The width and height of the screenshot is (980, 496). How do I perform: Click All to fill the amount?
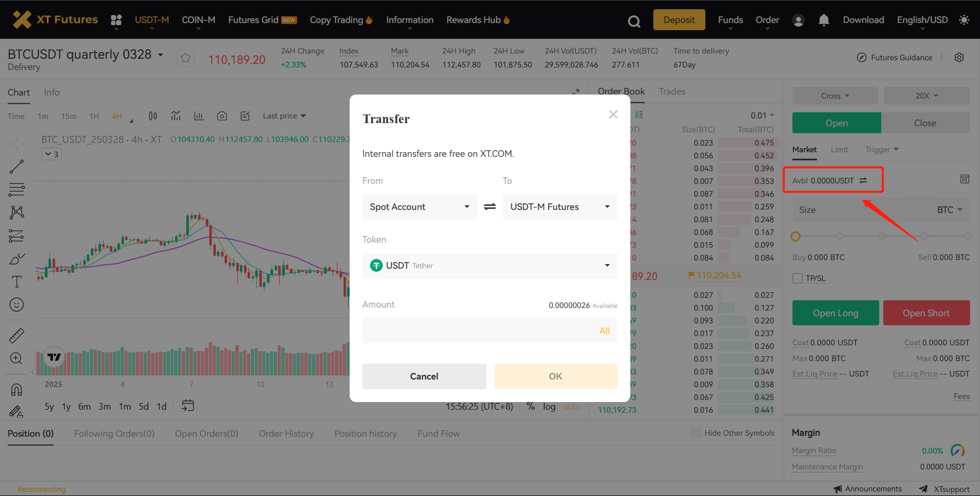tap(604, 331)
